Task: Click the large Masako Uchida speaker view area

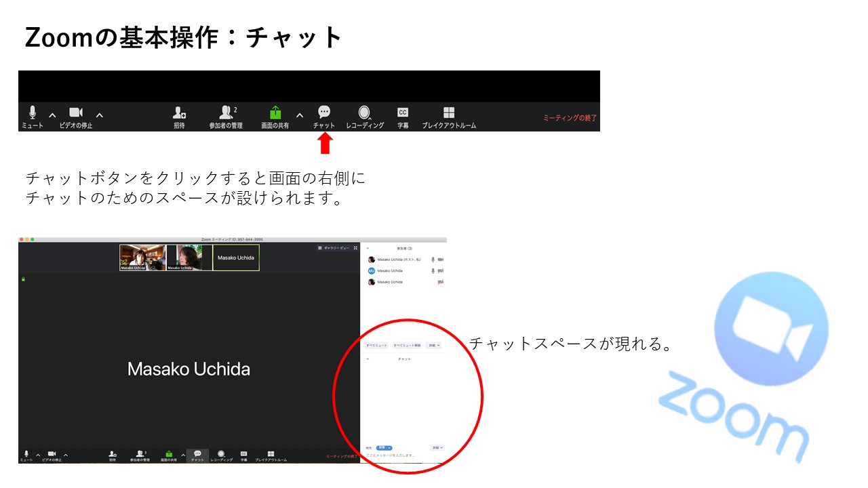Action: point(189,360)
